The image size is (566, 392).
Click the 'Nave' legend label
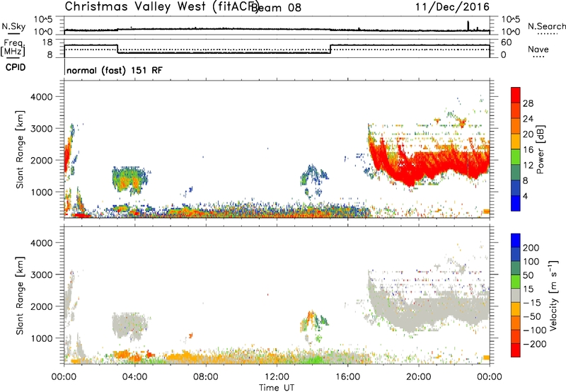click(538, 50)
